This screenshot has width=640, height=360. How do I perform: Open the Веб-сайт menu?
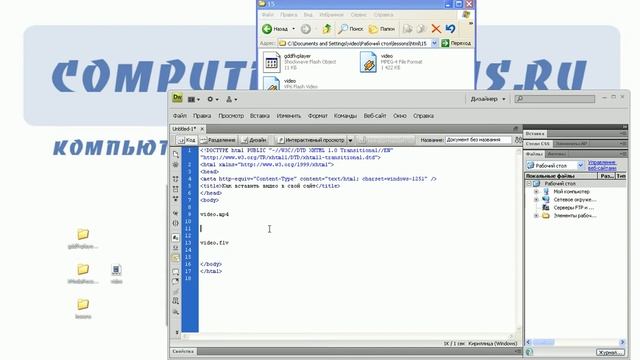pyautogui.click(x=375, y=116)
